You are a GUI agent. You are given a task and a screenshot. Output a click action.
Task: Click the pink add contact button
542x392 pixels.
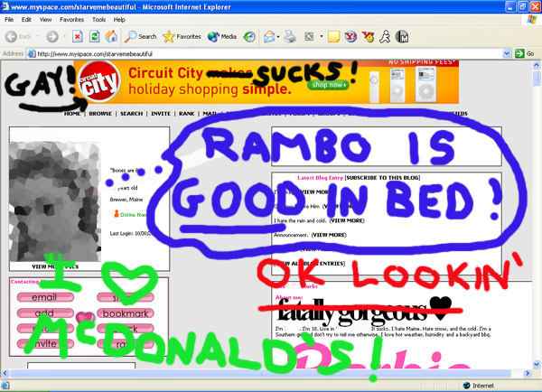tap(45, 313)
